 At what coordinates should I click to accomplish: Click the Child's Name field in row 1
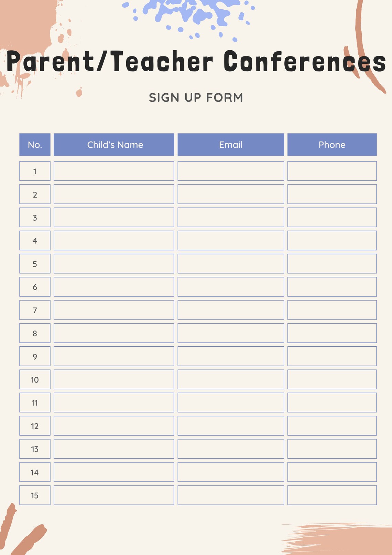click(x=114, y=171)
